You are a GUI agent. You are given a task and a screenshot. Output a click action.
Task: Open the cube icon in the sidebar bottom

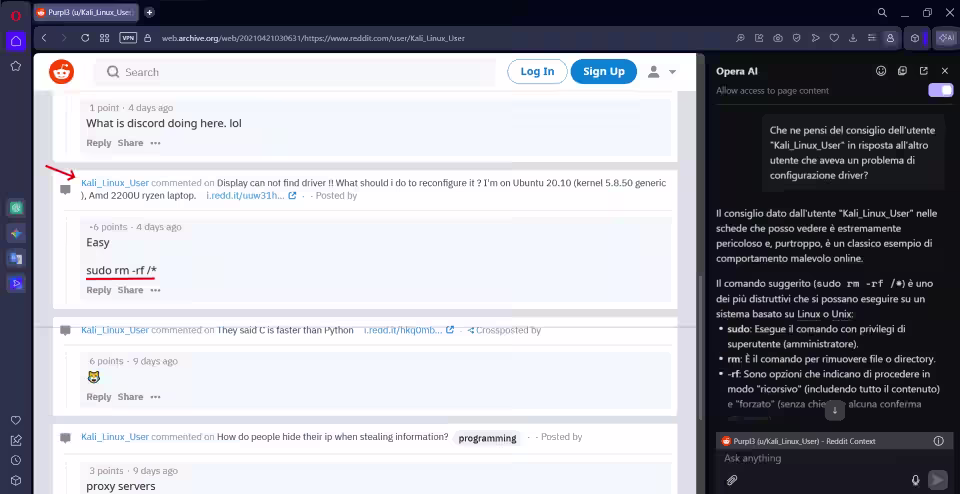[x=16, y=481]
